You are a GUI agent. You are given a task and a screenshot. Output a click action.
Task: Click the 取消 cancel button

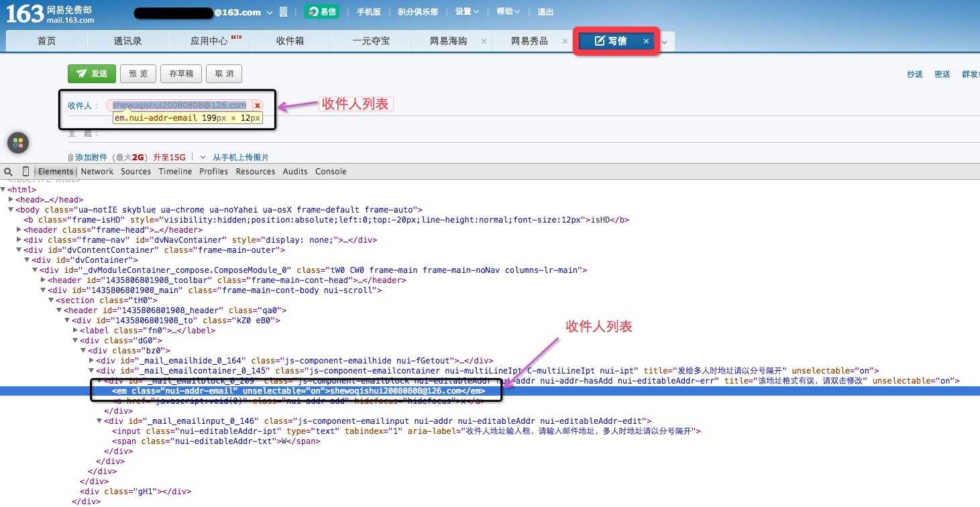coord(224,74)
